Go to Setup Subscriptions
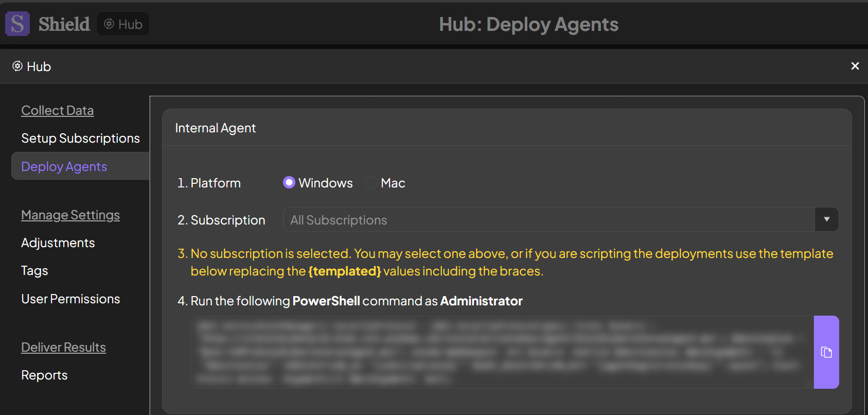This screenshot has height=415, width=868. (x=80, y=139)
